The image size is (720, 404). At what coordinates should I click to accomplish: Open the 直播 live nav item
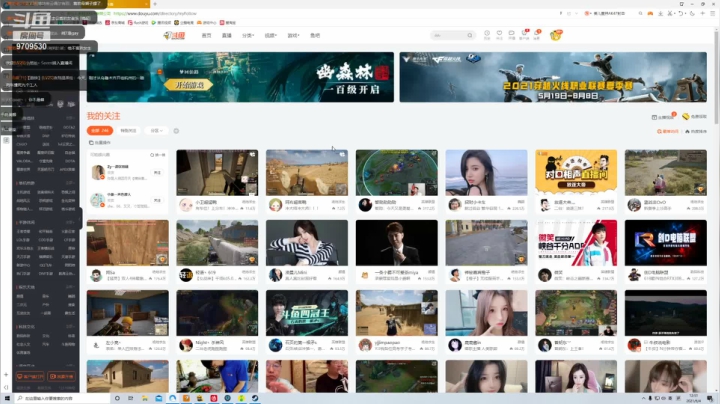tap(227, 35)
